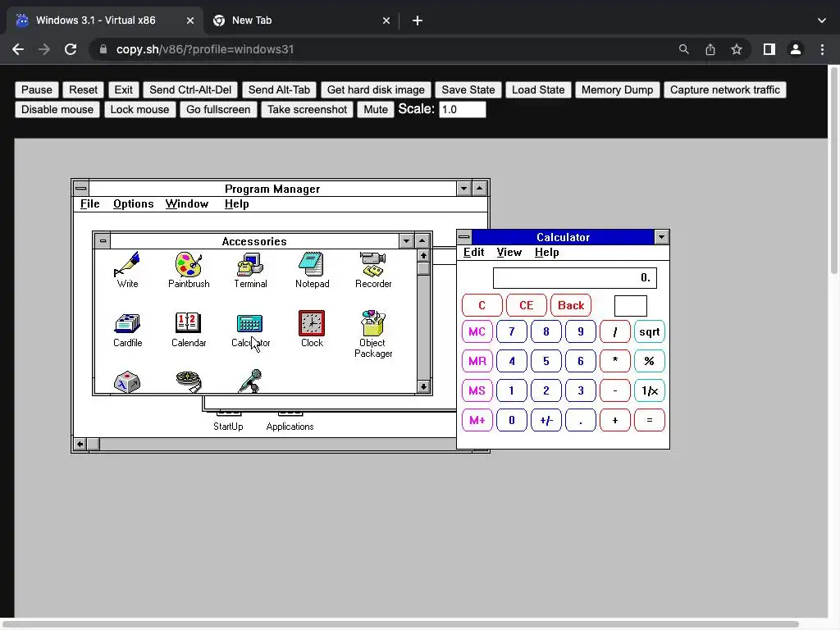Open Calculator Edit menu
840x630 pixels.
473,253
